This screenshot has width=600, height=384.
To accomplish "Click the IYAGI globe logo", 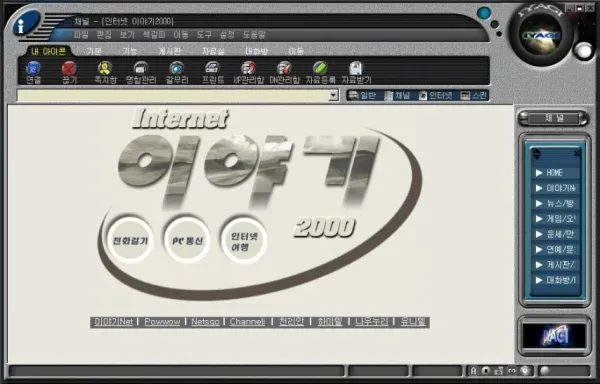I will point(542,35).
